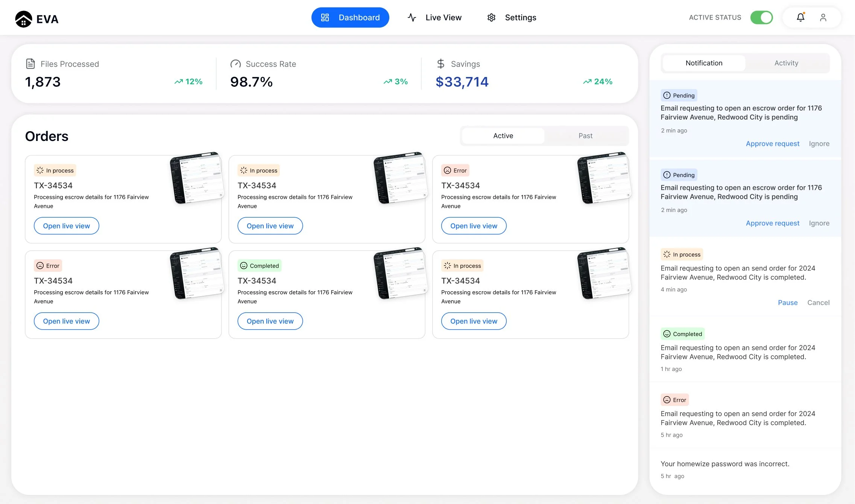This screenshot has height=504, width=855.
Task: Click thumbnail of the first In process order
Action: point(197,177)
